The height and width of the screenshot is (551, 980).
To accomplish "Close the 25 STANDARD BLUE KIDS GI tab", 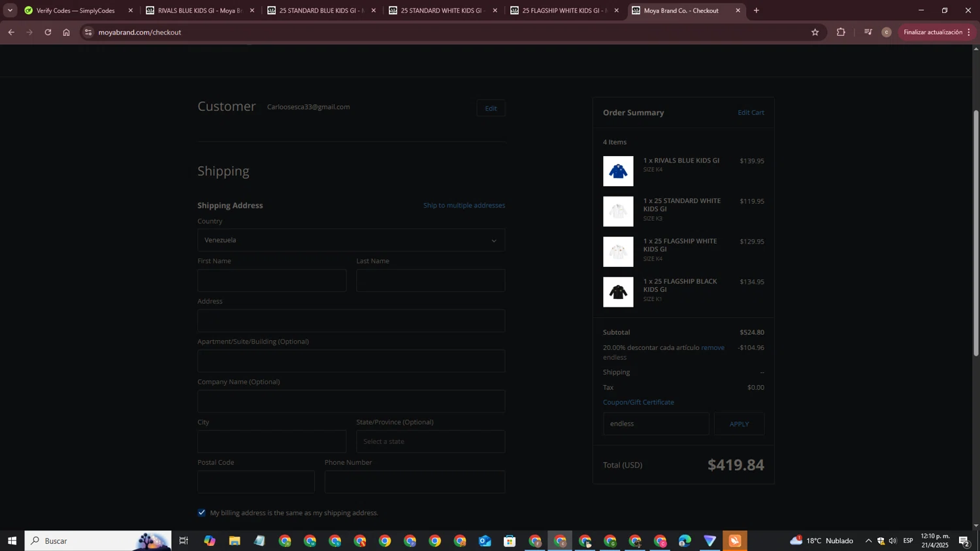I will coord(373,10).
